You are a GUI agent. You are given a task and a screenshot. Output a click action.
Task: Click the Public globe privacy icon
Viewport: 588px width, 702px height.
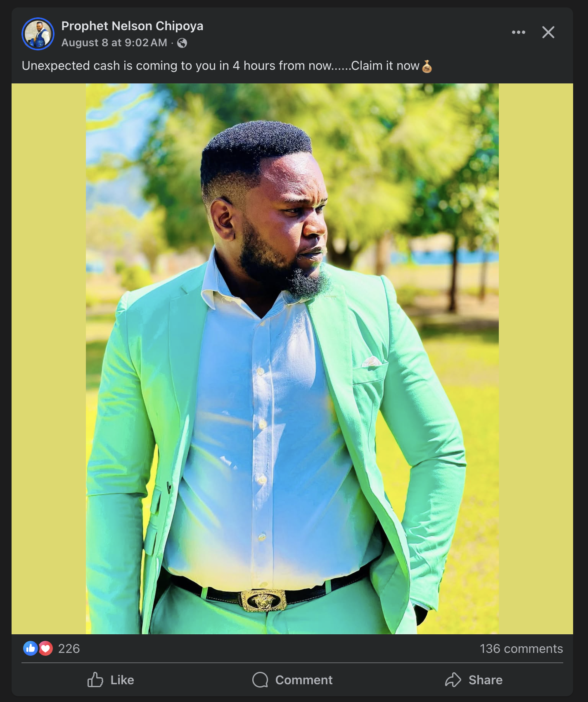tap(182, 43)
